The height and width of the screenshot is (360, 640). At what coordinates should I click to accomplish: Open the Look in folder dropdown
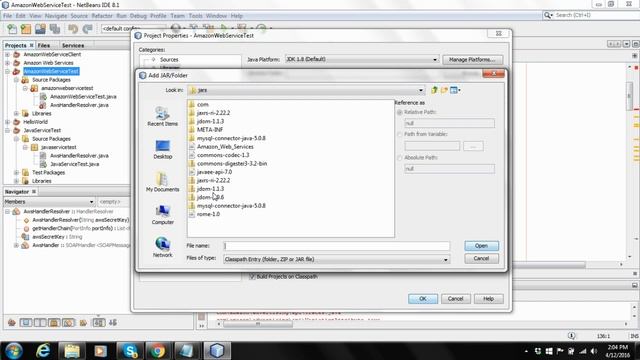(x=420, y=90)
